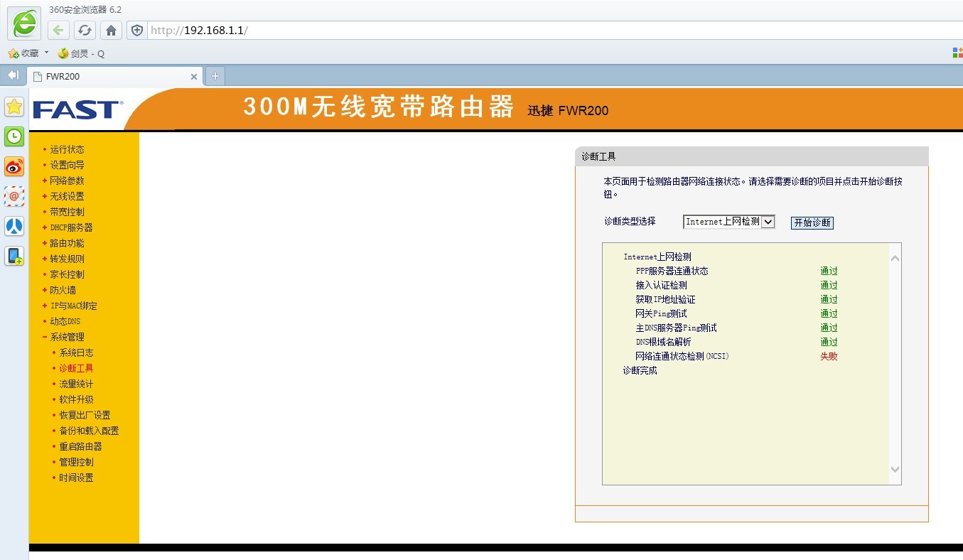963x560 pixels.
Task: Go to the browser home page
Action: 111,31
